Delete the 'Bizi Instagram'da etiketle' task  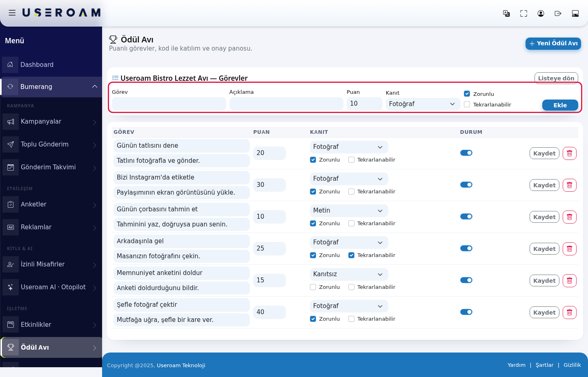(569, 185)
